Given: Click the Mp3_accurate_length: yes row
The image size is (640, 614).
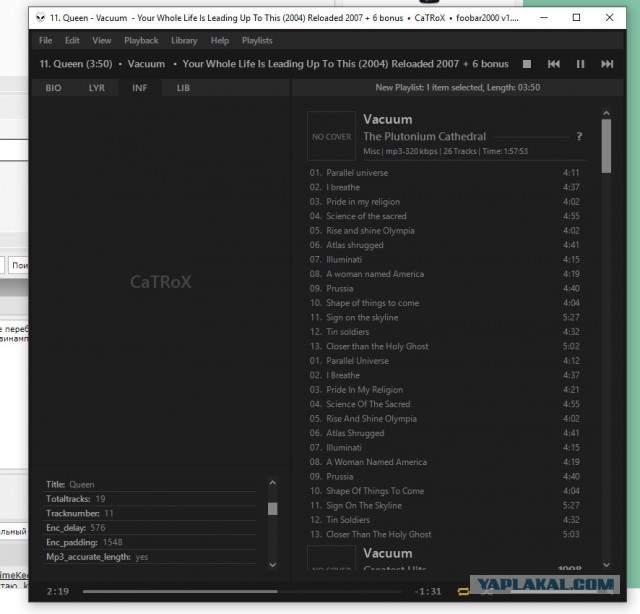Looking at the screenshot, I should click(150, 557).
